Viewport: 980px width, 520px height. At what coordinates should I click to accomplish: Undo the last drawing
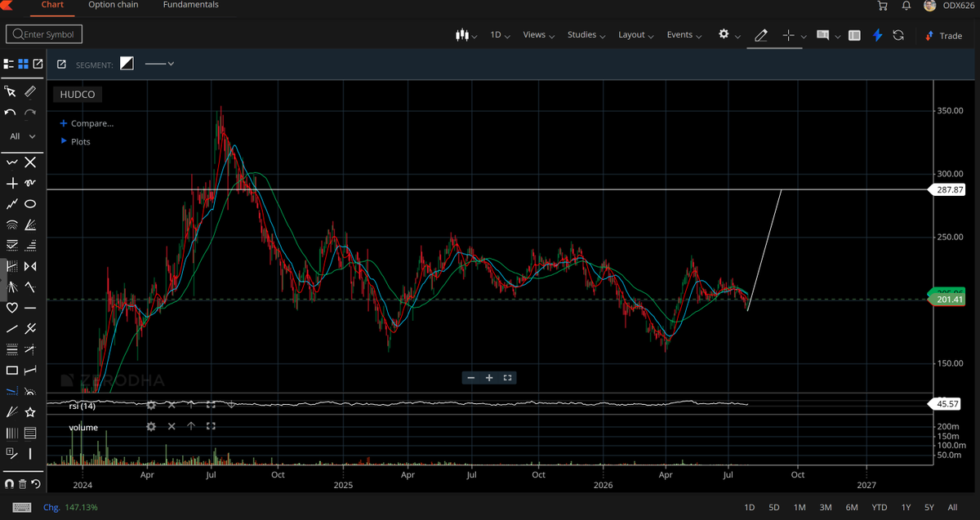(11, 113)
